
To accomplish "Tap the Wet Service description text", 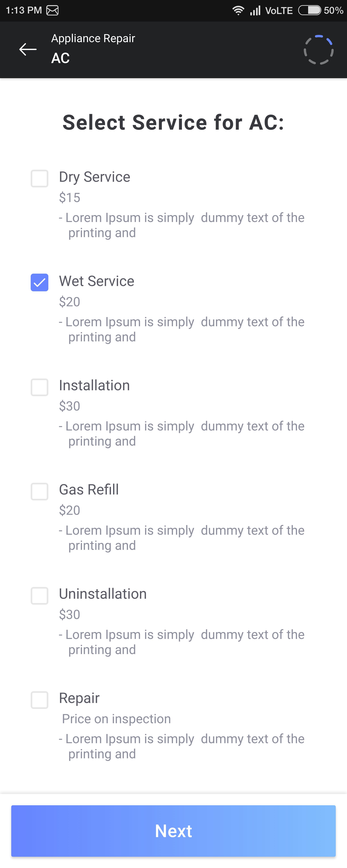I will (182, 329).
